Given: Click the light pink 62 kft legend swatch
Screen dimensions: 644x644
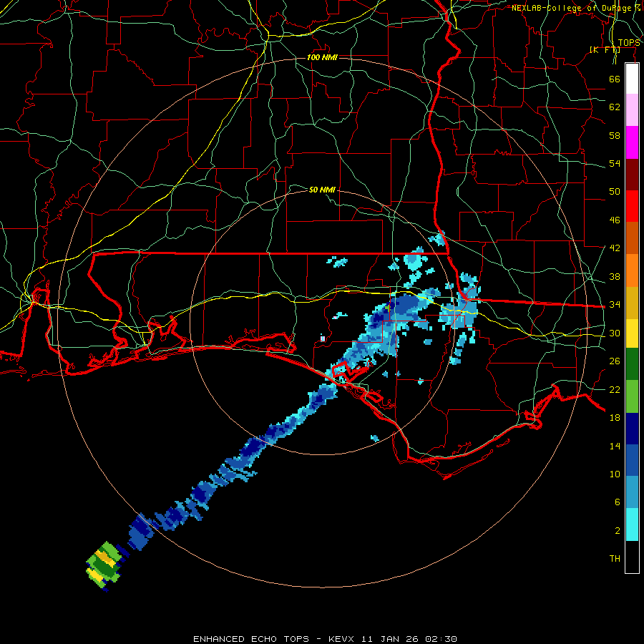Looking at the screenshot, I should pos(632,110).
